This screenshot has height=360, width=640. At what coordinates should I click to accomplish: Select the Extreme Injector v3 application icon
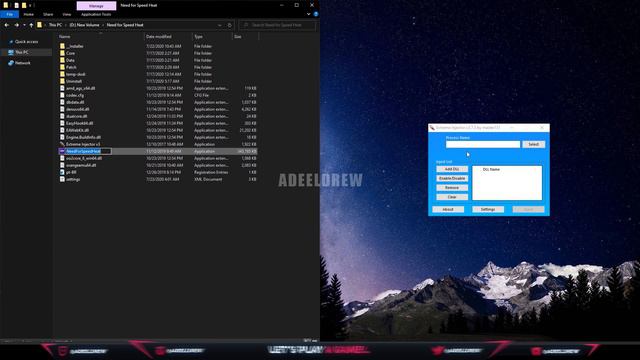62,144
